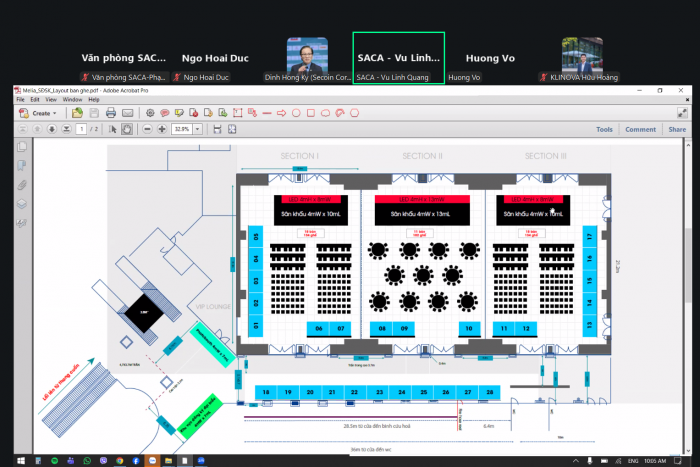The width and height of the screenshot is (700, 467).
Task: Open the Bookmarks panel in sidebar
Action: (x=21, y=164)
